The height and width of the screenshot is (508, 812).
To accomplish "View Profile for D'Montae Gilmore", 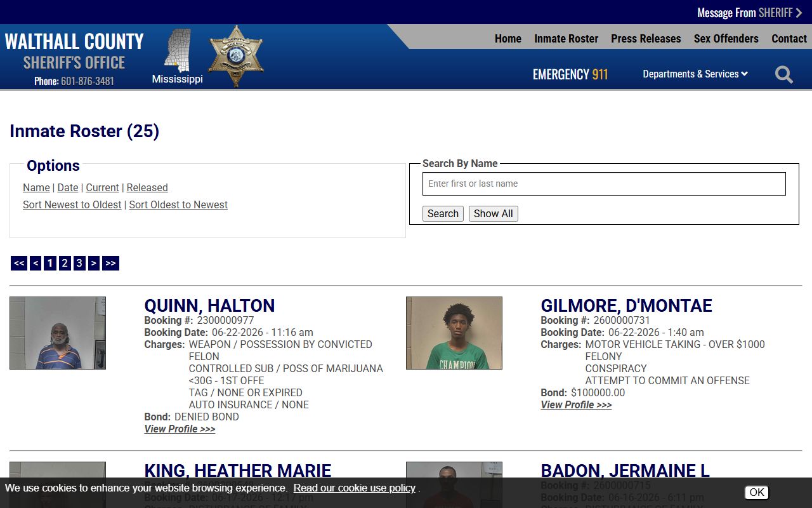I will tap(576, 405).
